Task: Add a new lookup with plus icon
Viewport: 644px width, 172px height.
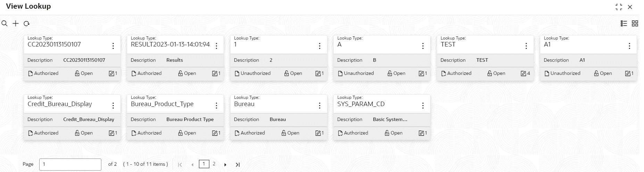Action: [x=16, y=24]
